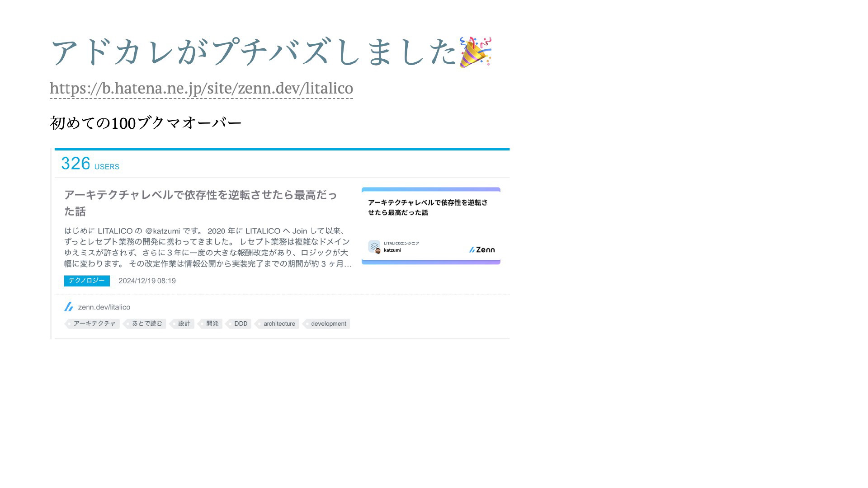868x488 pixels.
Task: Select the architecture tag
Action: pos(277,324)
